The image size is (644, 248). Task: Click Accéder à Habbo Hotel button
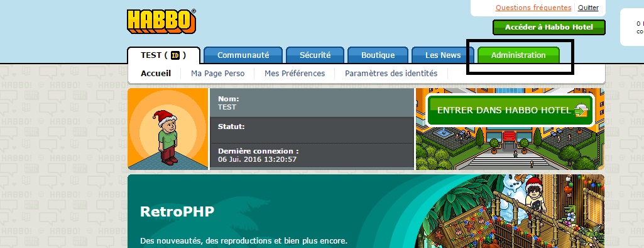point(548,27)
